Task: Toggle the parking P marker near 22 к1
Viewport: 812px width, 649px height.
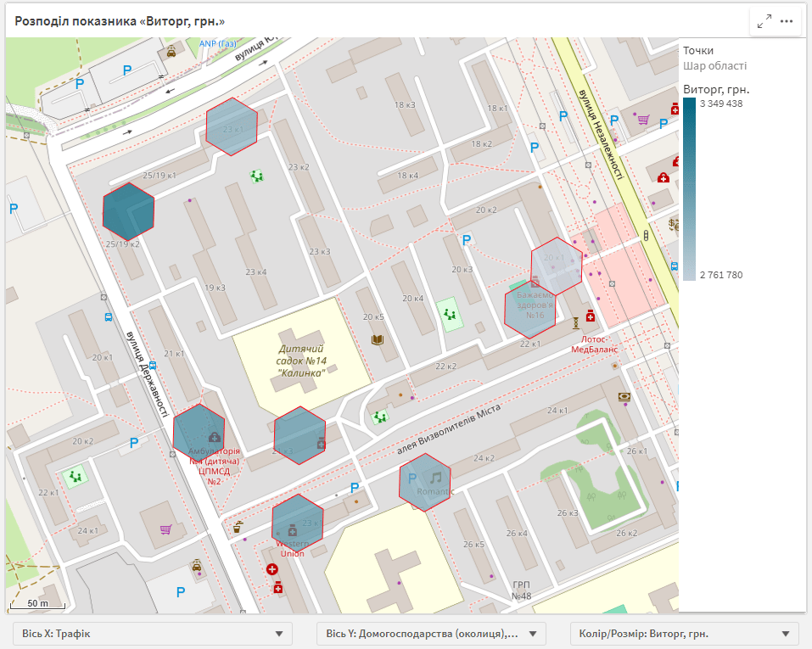Action: (x=134, y=441)
